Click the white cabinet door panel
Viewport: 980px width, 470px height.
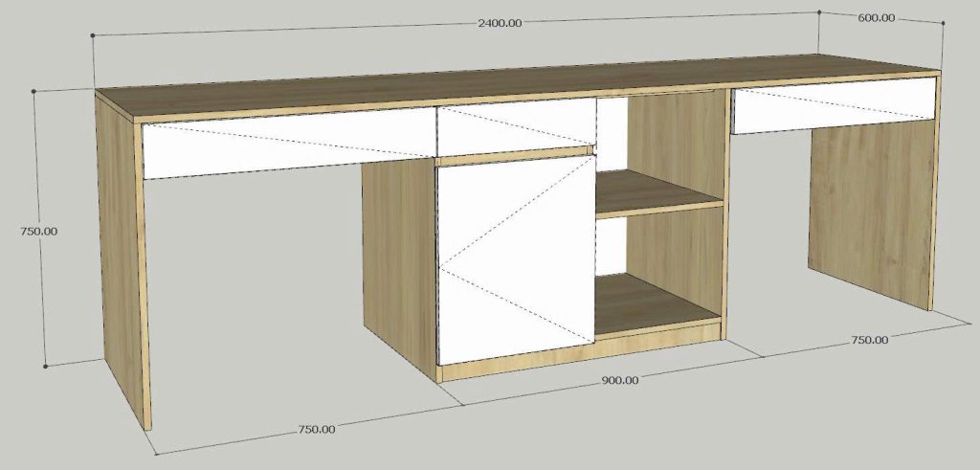click(515, 258)
